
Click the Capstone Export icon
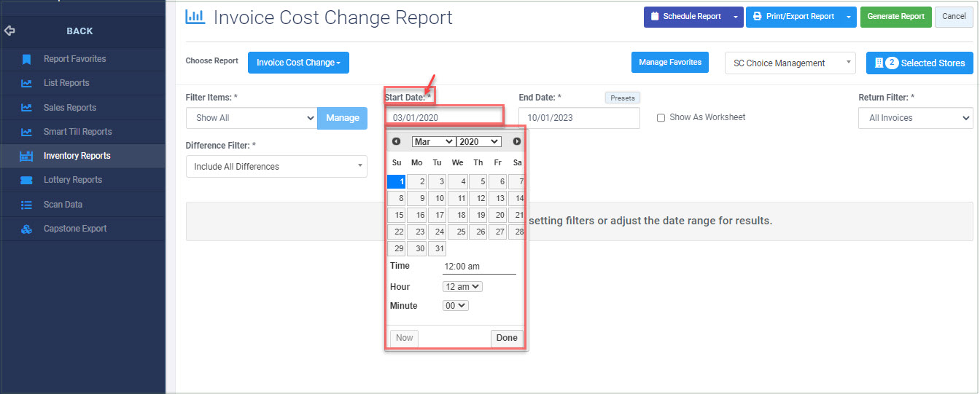tap(26, 229)
